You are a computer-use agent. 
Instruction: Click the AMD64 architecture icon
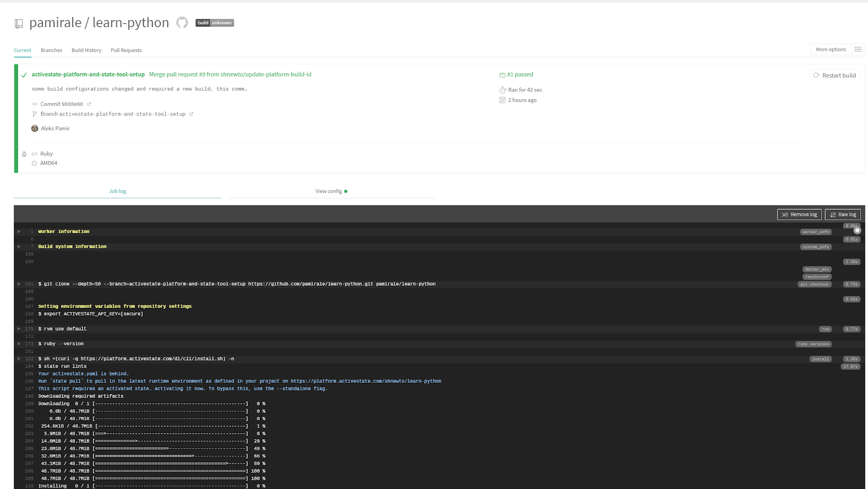click(x=34, y=163)
